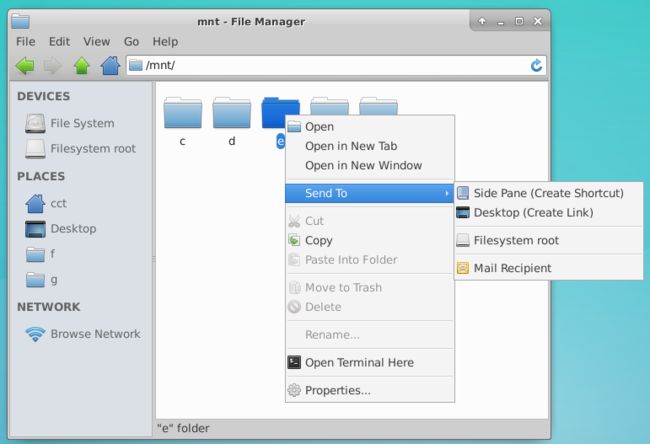Click the Side Pane shortcut icon

pyautogui.click(x=463, y=193)
